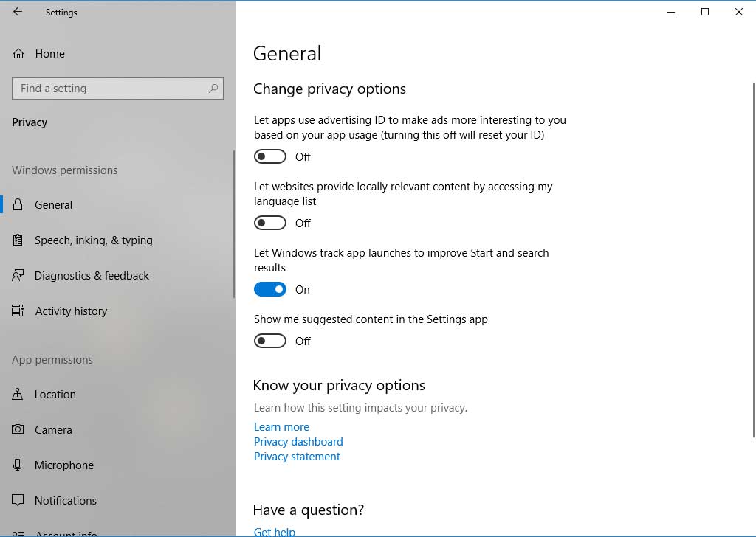
Task: Turn off app launch tracking toggle
Action: pyautogui.click(x=270, y=289)
